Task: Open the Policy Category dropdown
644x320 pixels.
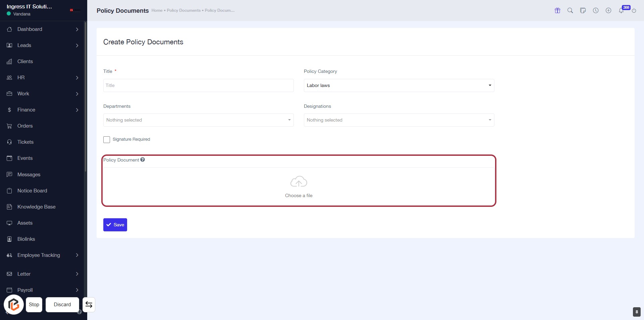Action: 399,86
